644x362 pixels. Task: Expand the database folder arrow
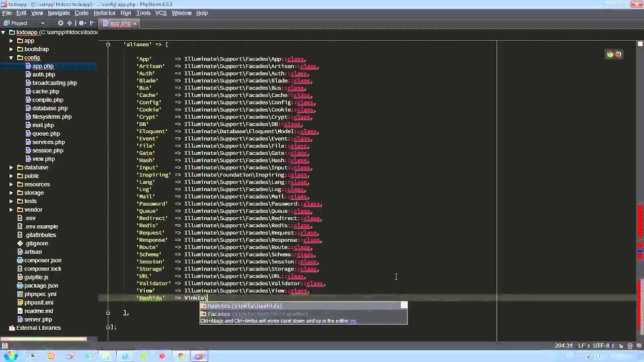pyautogui.click(x=11, y=167)
